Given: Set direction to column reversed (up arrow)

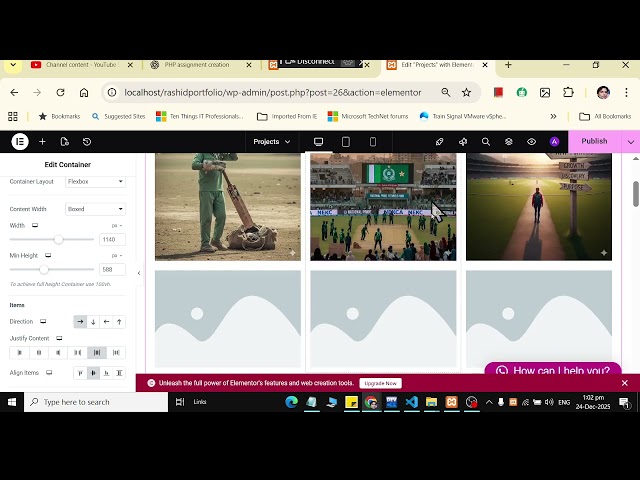Looking at the screenshot, I should click(x=119, y=322).
